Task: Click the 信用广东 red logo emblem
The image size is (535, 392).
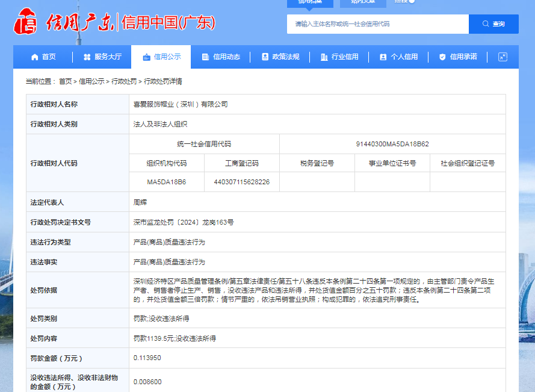Action: point(25,22)
